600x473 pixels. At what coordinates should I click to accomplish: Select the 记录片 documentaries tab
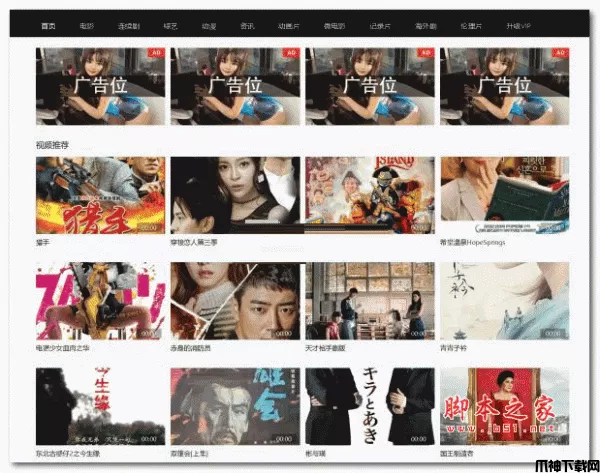click(380, 26)
